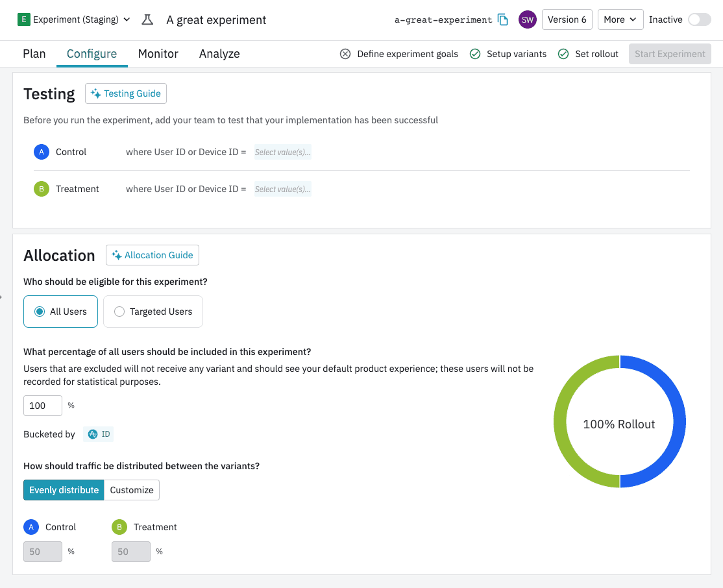Select the Targeted Users radio button
723x588 pixels.
click(119, 312)
